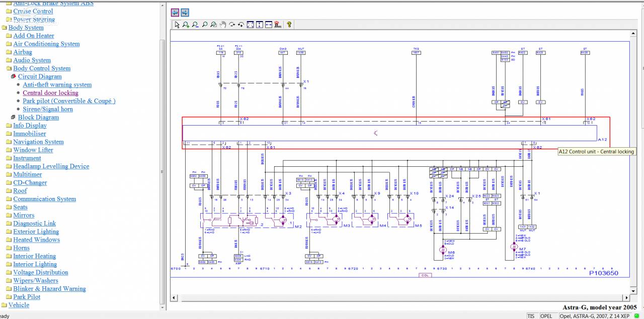Collapse the Body System tree node

[x=26, y=28]
